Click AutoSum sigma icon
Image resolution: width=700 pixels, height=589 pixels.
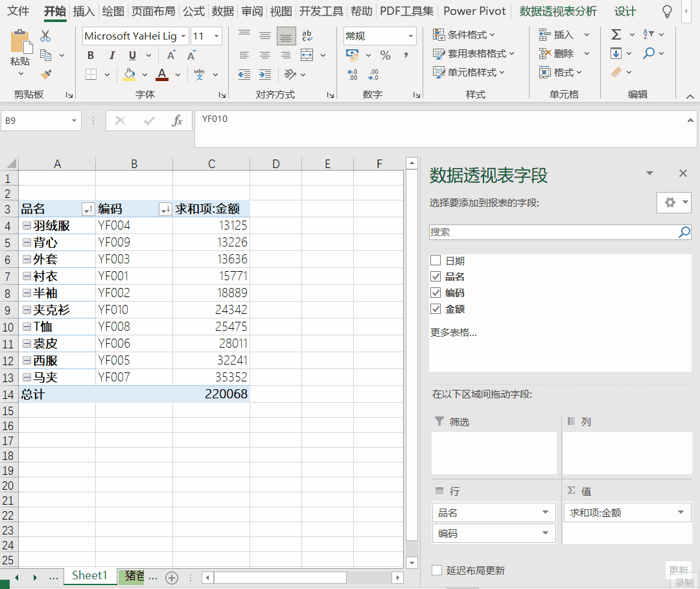pos(616,34)
